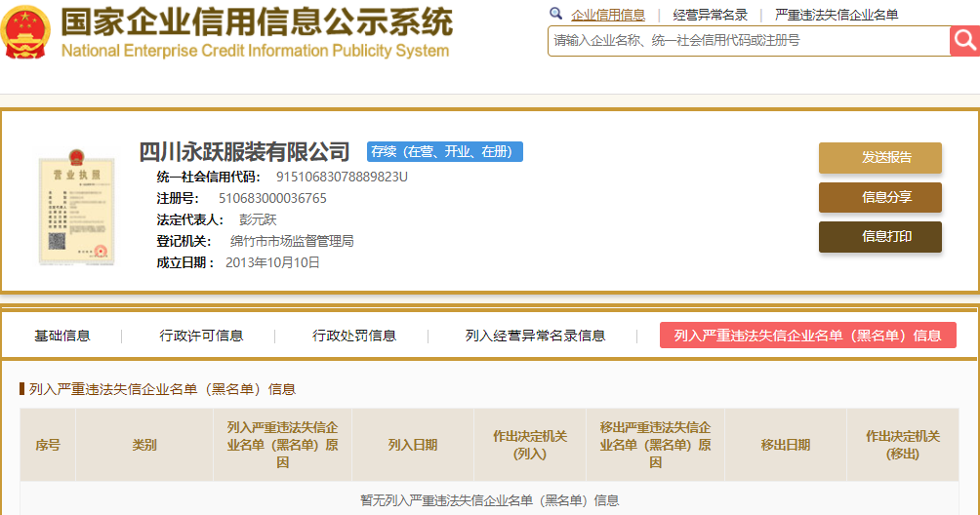Image resolution: width=980 pixels, height=515 pixels.
Task: Switch to the 行政处罚信息 tab
Action: point(354,336)
